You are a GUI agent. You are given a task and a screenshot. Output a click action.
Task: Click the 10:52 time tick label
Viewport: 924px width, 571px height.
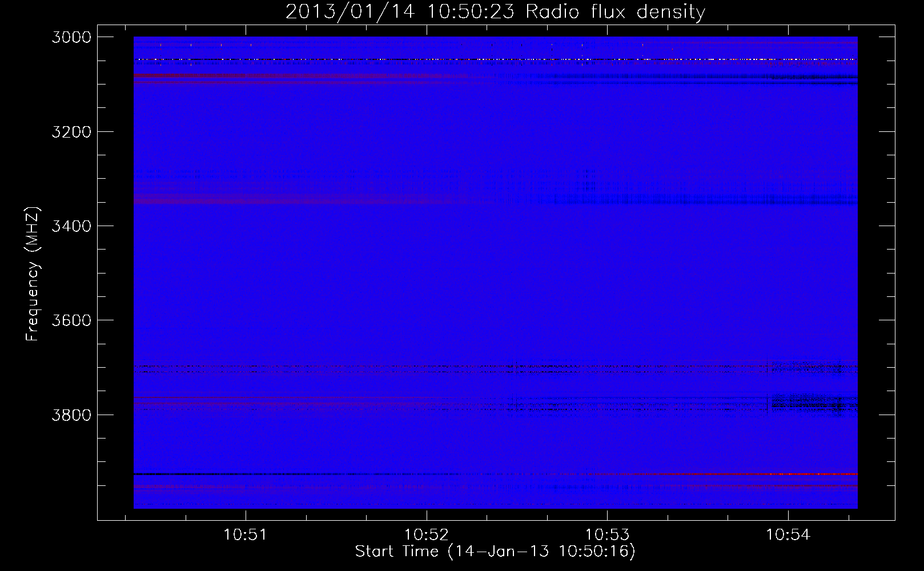(x=427, y=534)
